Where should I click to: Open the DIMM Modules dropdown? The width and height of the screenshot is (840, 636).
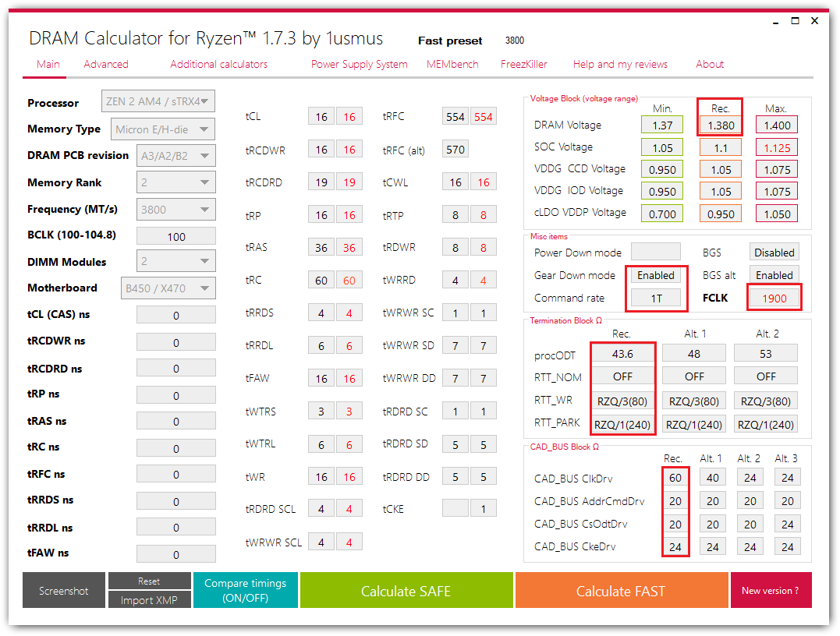pyautogui.click(x=175, y=261)
